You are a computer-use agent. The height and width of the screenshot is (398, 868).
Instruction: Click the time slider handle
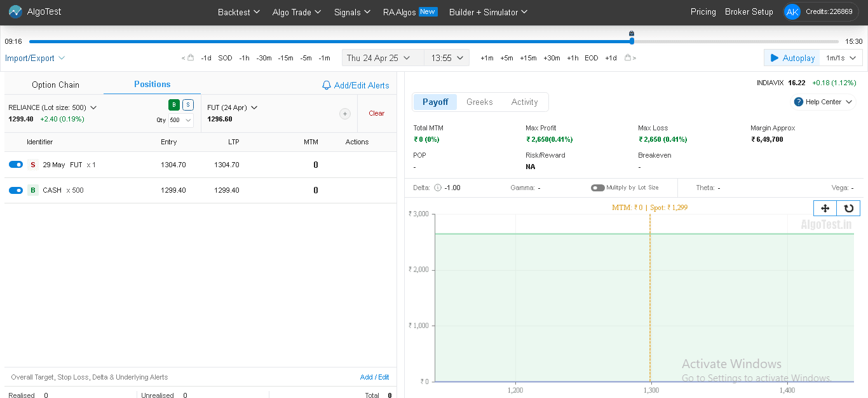point(632,41)
